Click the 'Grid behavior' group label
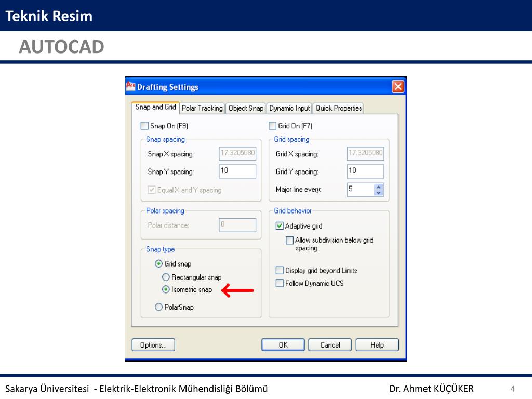532x399 pixels. pos(293,211)
